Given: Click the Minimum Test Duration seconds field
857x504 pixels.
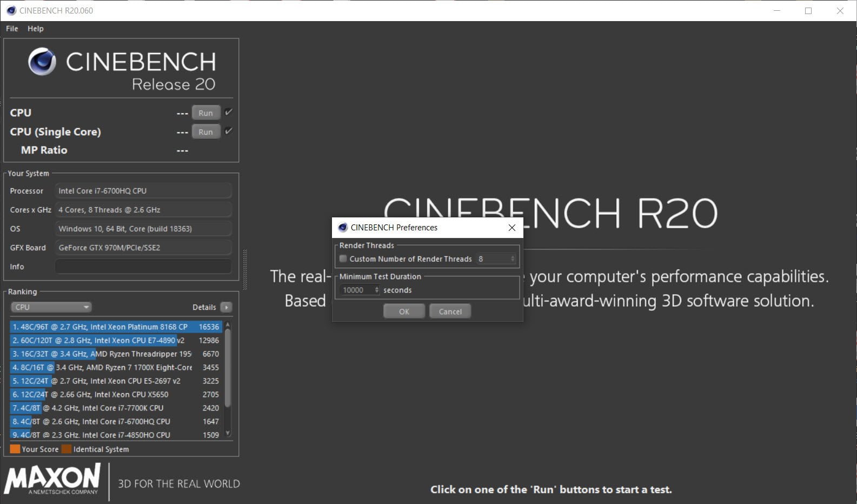Looking at the screenshot, I should 357,290.
